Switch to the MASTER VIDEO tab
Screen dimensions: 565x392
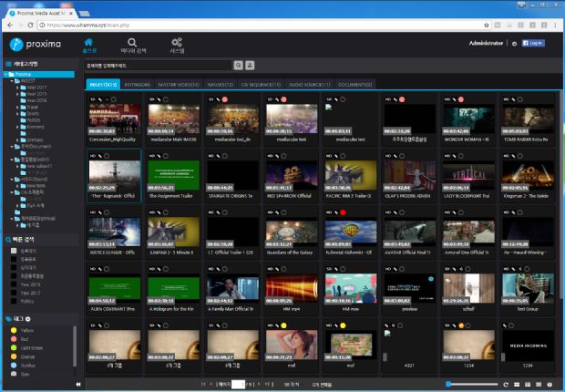coord(179,85)
